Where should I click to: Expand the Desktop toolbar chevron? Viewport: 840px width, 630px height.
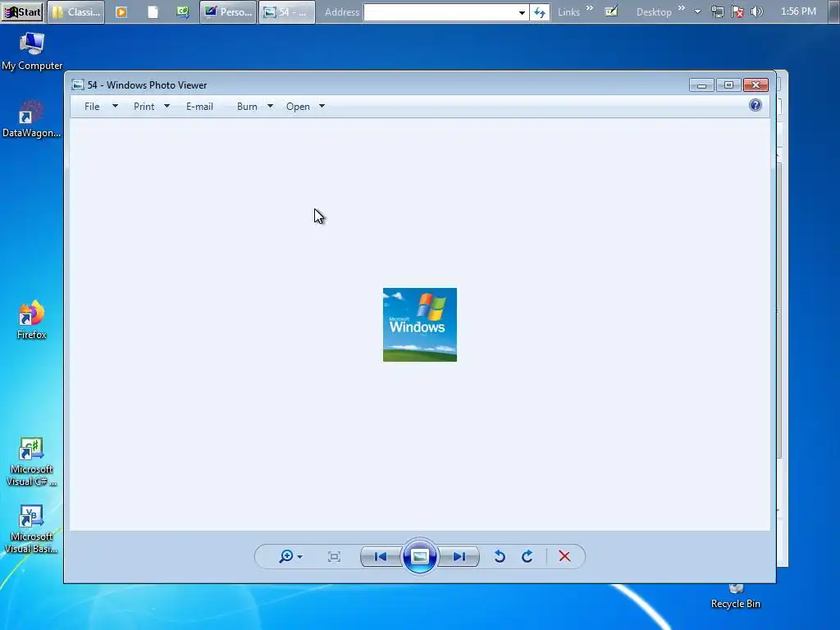click(x=682, y=8)
